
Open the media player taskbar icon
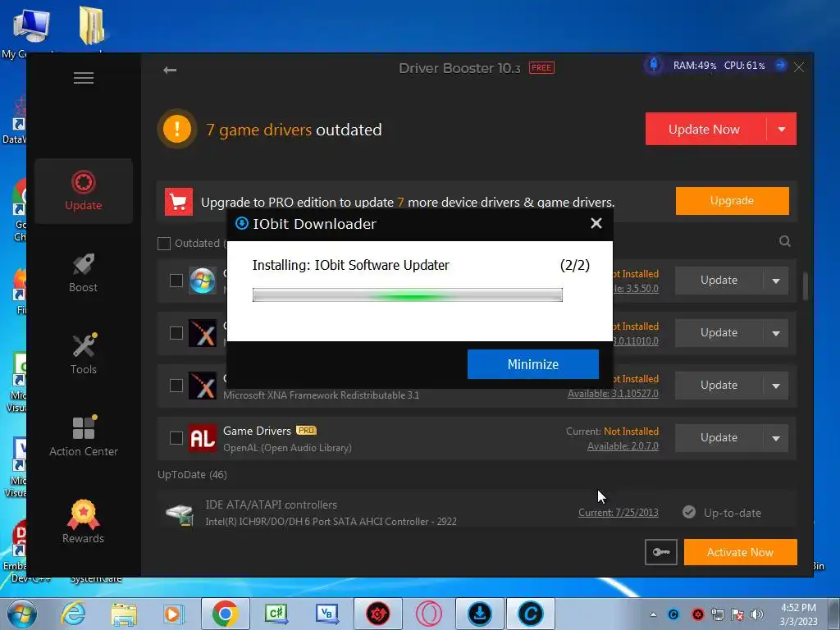coord(174,614)
